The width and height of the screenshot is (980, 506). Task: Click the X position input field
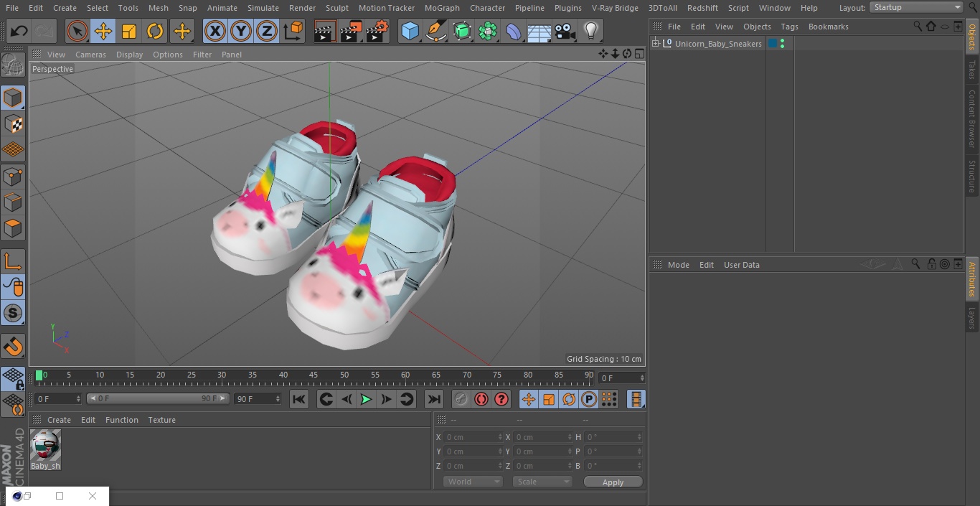click(x=473, y=437)
